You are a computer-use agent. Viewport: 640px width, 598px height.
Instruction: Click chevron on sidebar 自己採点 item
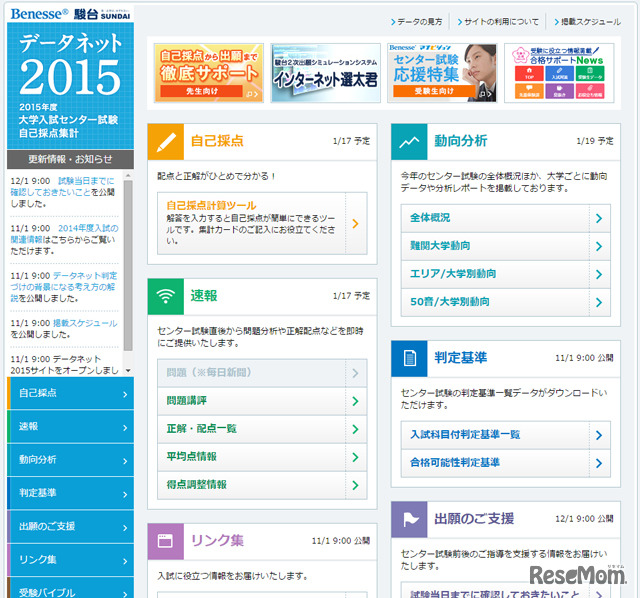[125, 395]
